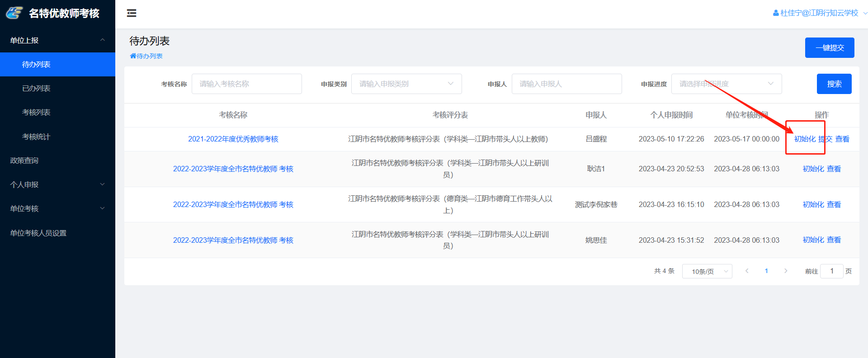Open 考核统计 in the sidebar

pos(36,137)
